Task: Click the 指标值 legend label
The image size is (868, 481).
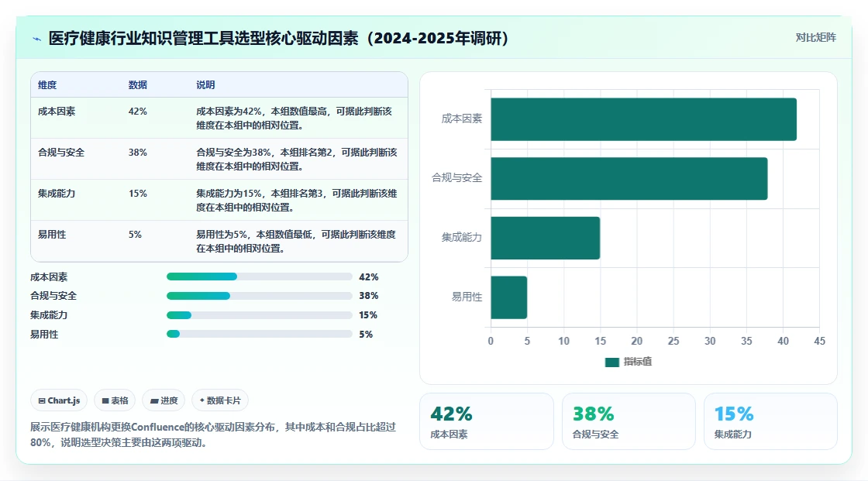Action: click(x=638, y=362)
